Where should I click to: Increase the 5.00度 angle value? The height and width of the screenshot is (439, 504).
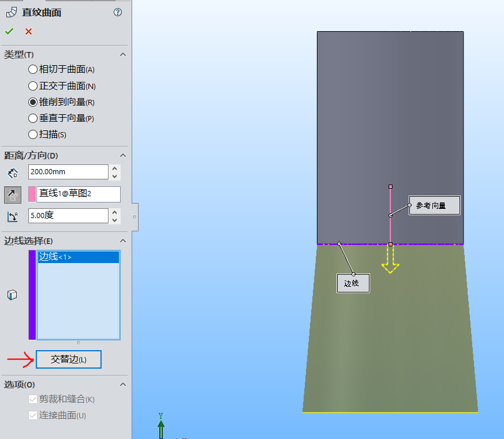tap(115, 212)
